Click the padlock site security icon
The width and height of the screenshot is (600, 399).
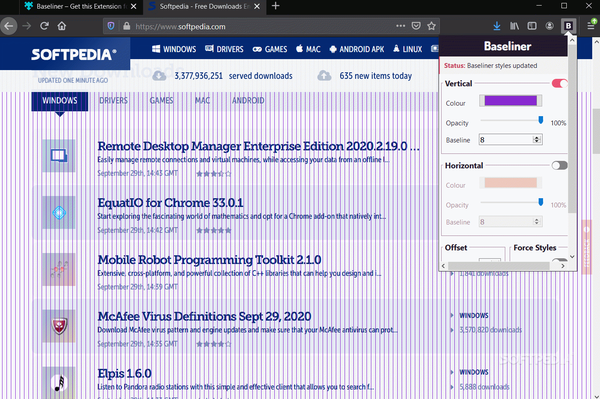pyautogui.click(x=127, y=26)
